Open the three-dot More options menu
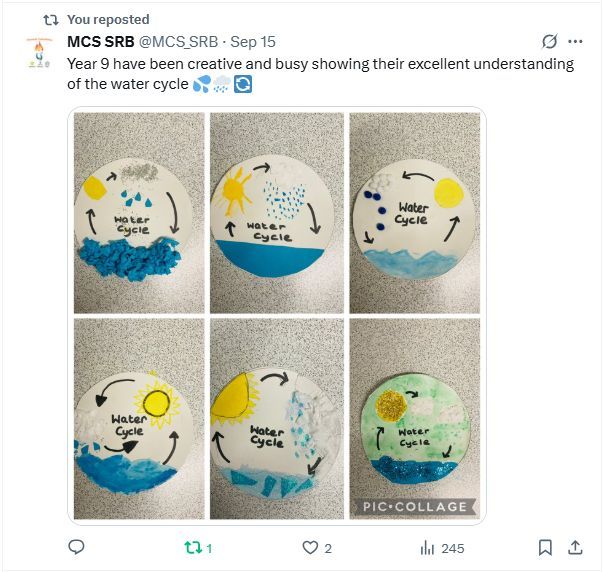 575,42
